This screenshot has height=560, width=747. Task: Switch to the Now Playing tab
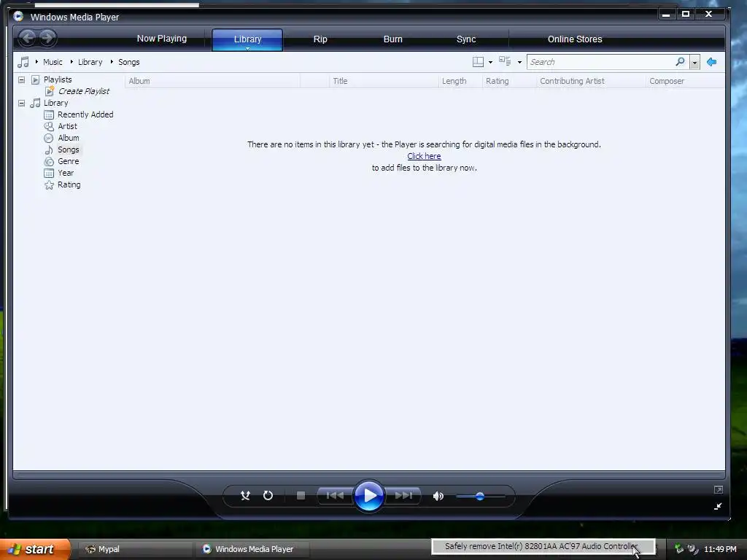162,39
